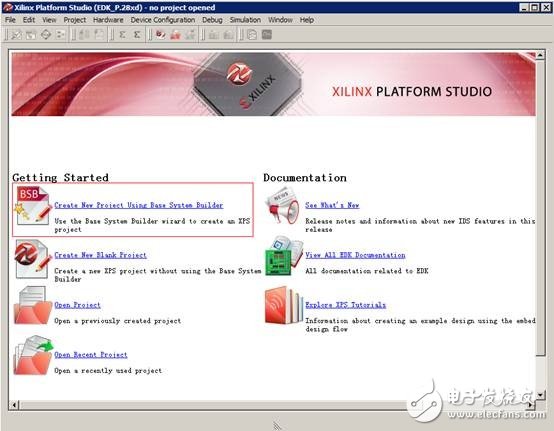Screen dimensions: 554x431
Task: Click the vertical scrollbar up arrow
Action: (x=540, y=55)
